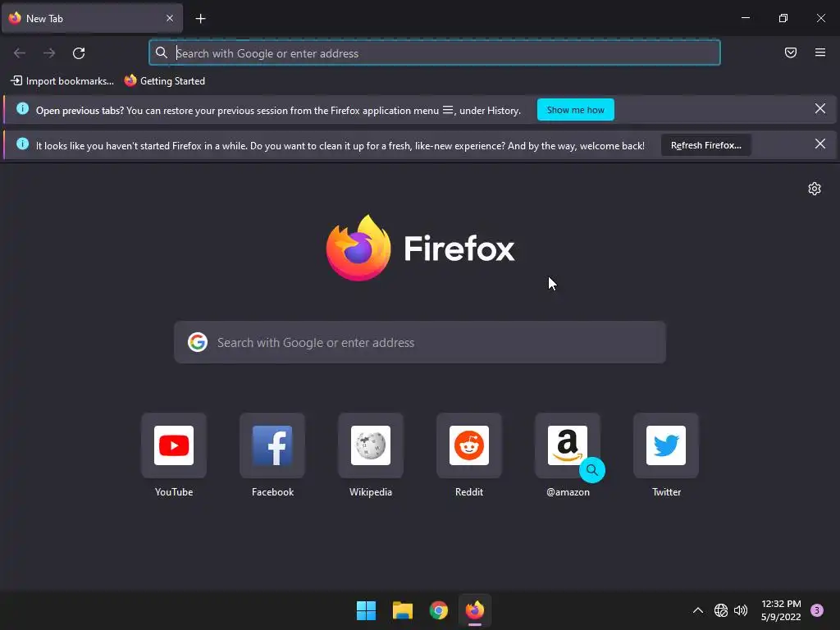Open the @amazon search shortcut tile
This screenshot has height=630, width=840.
click(568, 445)
